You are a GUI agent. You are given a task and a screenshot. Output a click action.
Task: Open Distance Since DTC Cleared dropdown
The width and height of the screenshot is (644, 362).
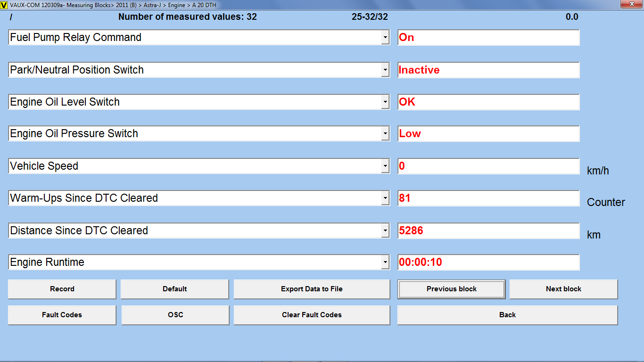385,231
